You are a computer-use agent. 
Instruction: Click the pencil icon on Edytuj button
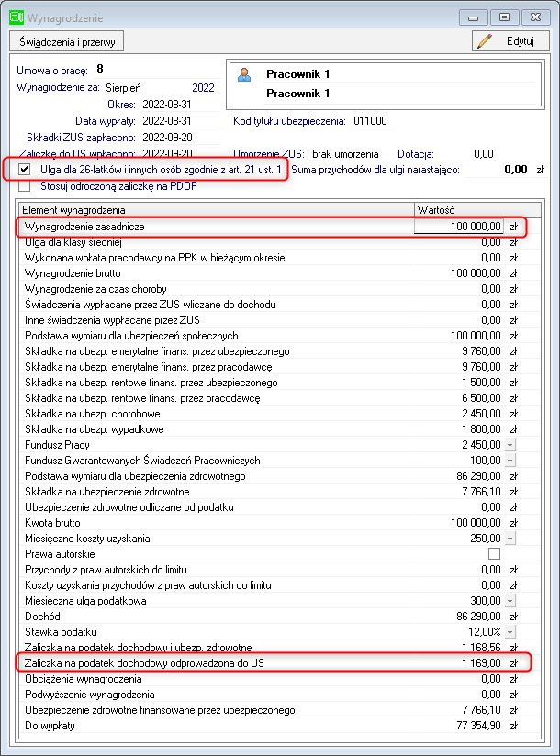click(x=485, y=41)
